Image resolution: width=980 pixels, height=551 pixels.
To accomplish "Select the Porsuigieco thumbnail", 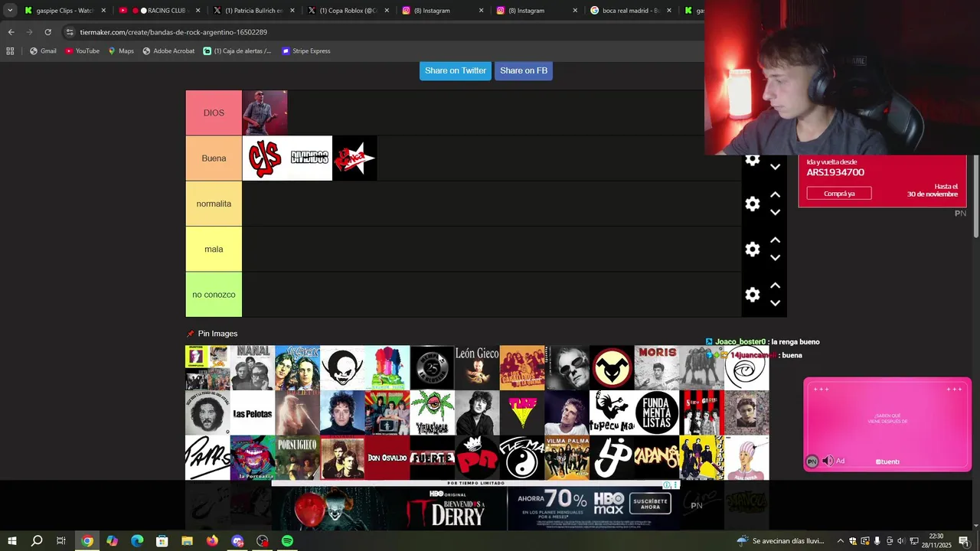I will tap(297, 458).
